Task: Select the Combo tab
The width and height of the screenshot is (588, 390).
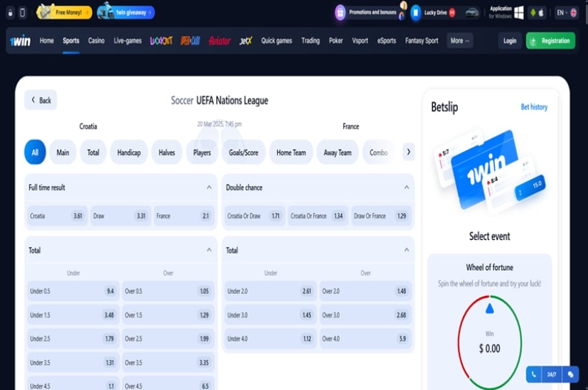Action: coord(378,152)
